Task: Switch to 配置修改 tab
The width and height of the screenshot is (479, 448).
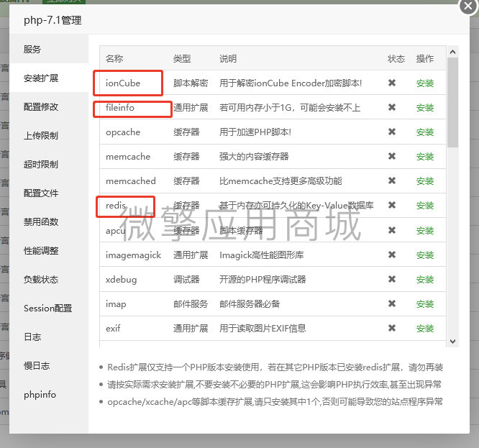Action: point(49,106)
